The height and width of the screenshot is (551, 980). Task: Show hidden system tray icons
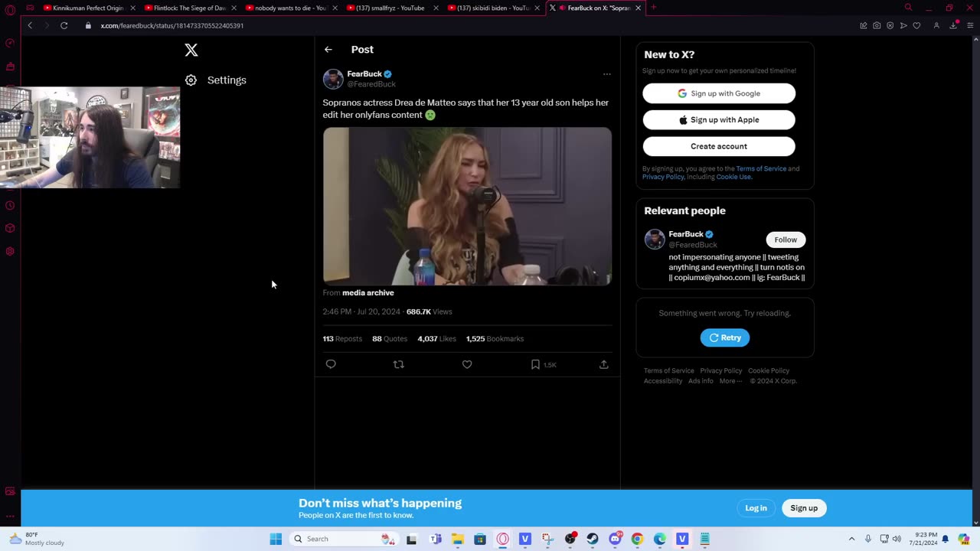click(x=851, y=539)
